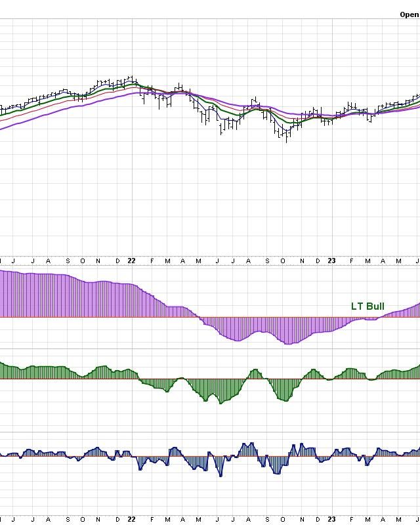The height and width of the screenshot is (525, 420).
Task: Select the June 2022 price low bar
Action: pyautogui.click(x=222, y=131)
